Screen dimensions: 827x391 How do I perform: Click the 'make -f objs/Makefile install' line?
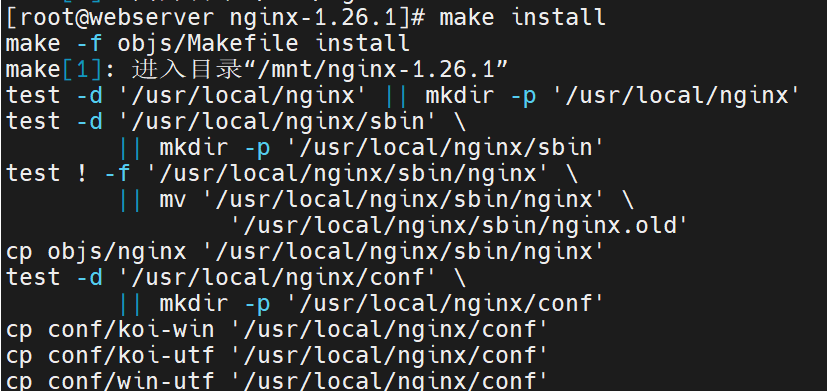point(208,43)
